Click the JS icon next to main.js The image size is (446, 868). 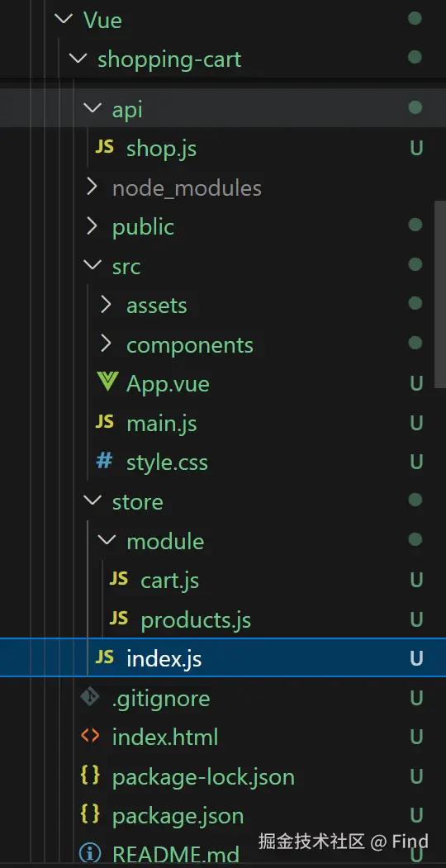104,422
